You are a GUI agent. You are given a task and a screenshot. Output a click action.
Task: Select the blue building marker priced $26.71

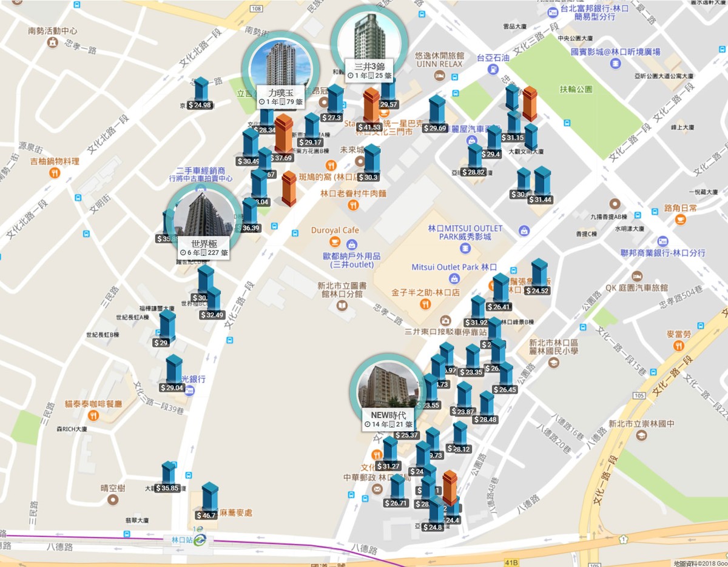click(x=397, y=488)
